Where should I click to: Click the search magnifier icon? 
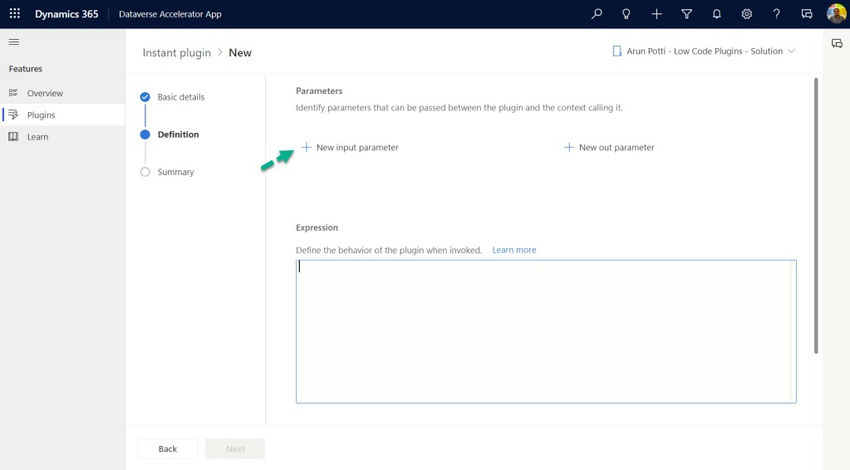(596, 14)
